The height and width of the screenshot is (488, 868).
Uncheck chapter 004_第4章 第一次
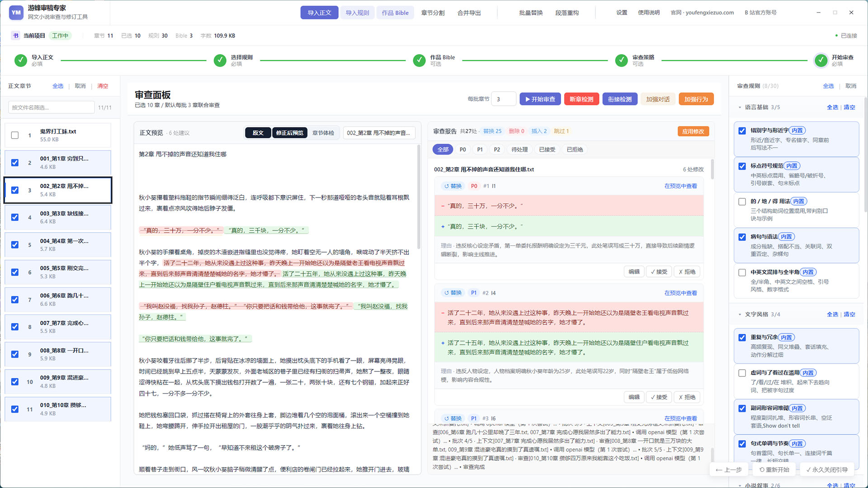point(15,245)
